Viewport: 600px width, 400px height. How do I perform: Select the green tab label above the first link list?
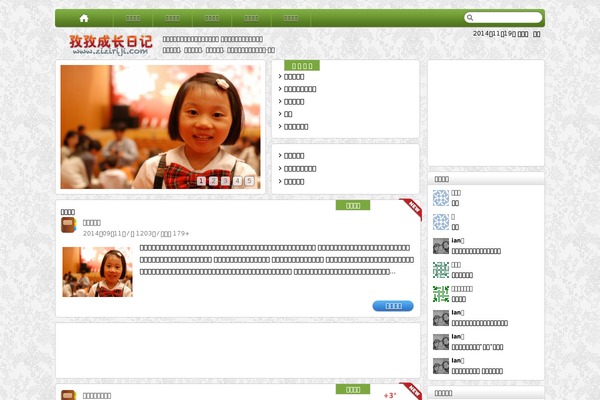[302, 66]
